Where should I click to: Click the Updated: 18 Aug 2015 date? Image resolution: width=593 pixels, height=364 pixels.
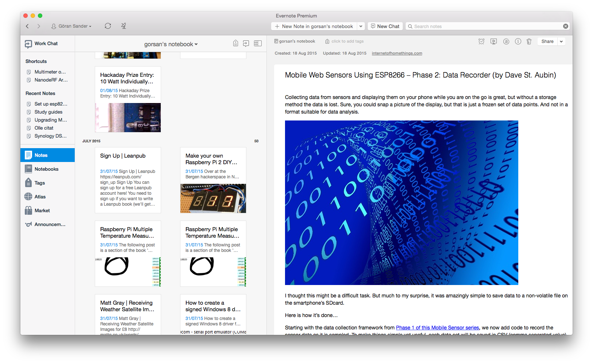point(344,53)
